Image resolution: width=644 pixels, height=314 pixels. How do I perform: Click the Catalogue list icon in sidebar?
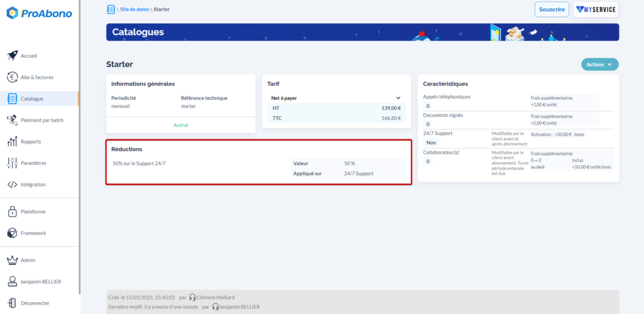13,99
